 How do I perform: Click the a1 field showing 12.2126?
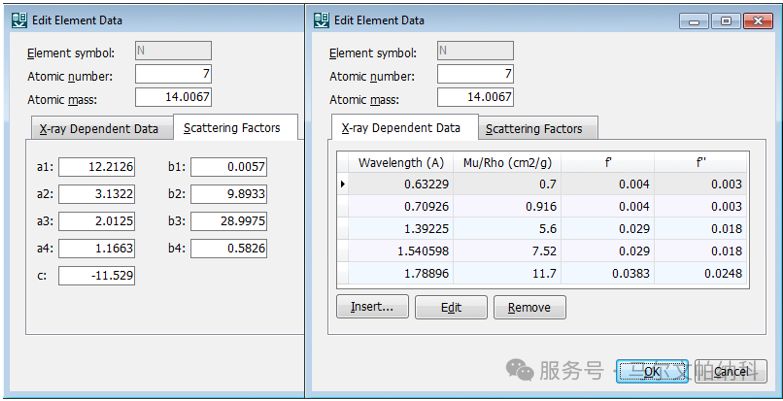(96, 167)
